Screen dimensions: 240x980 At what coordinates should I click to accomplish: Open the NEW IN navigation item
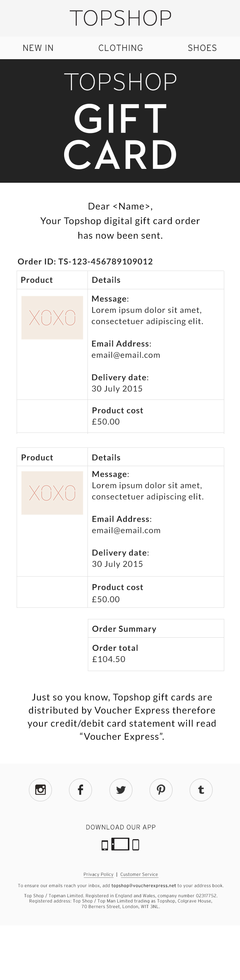click(x=38, y=48)
